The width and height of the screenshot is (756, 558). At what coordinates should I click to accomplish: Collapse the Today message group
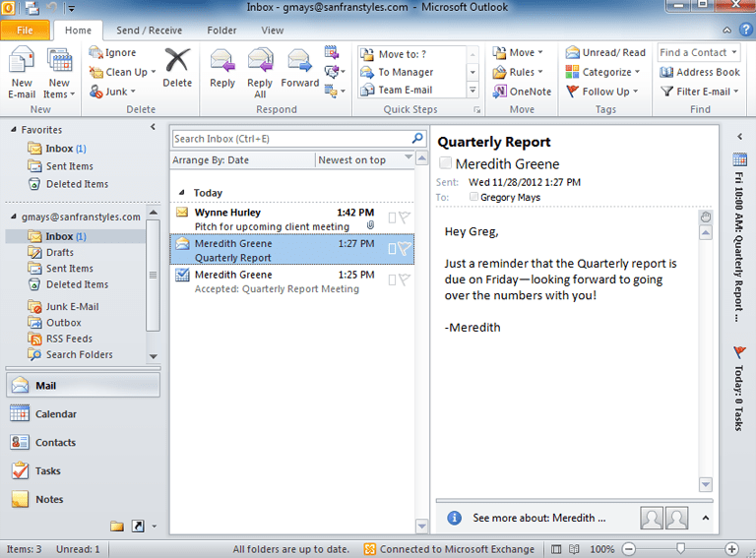click(182, 192)
